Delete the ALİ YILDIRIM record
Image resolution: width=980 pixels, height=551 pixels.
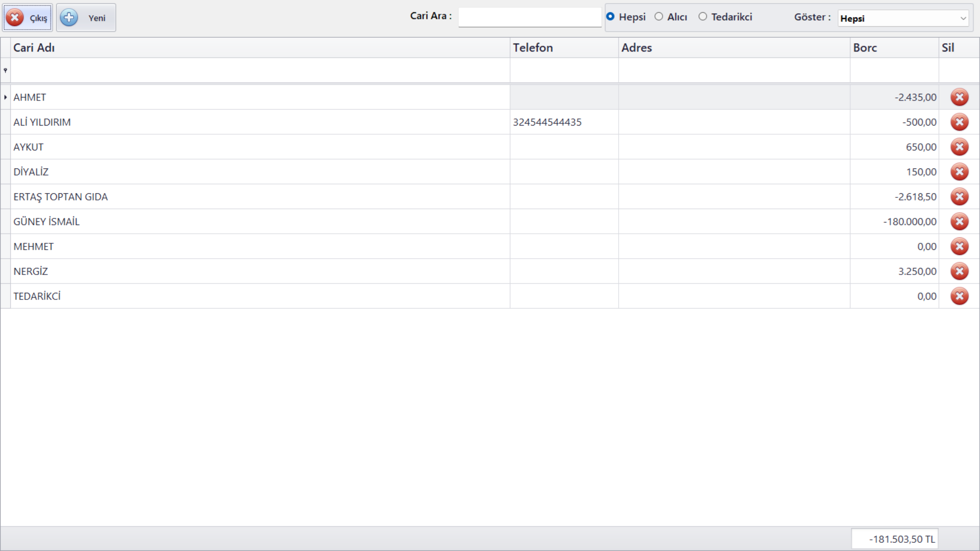pyautogui.click(x=959, y=122)
